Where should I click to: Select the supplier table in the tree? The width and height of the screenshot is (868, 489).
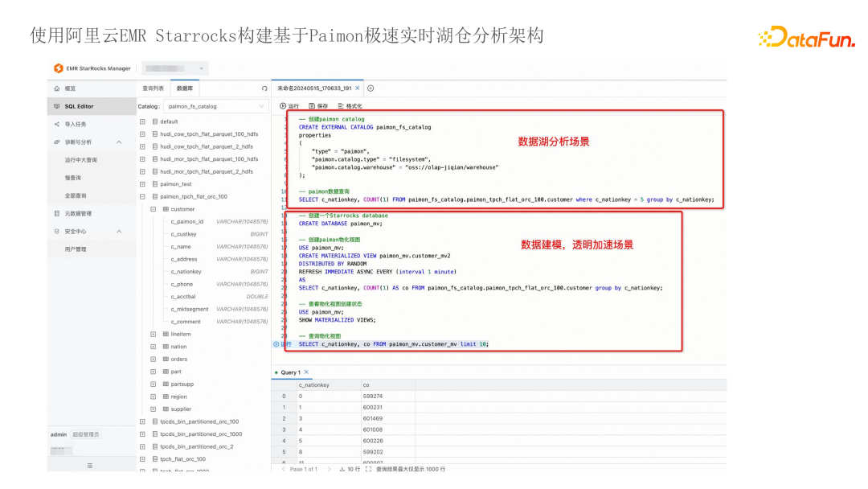point(181,409)
